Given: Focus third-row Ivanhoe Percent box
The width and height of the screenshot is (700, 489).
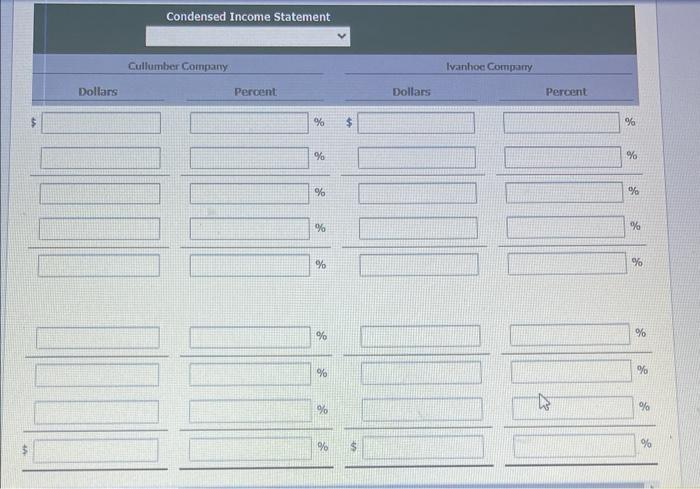Looking at the screenshot, I should tap(564, 192).
